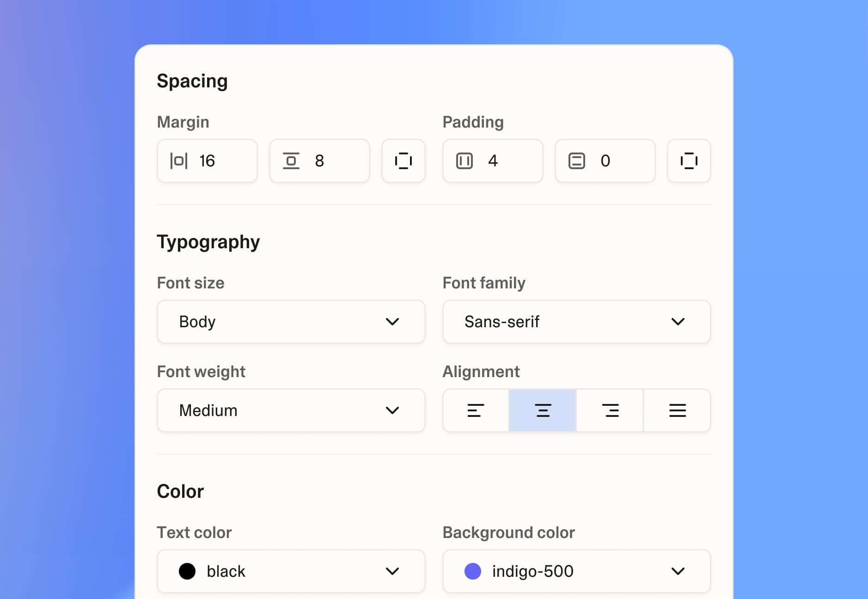Open the Font size dropdown
868x599 pixels.
pos(291,322)
